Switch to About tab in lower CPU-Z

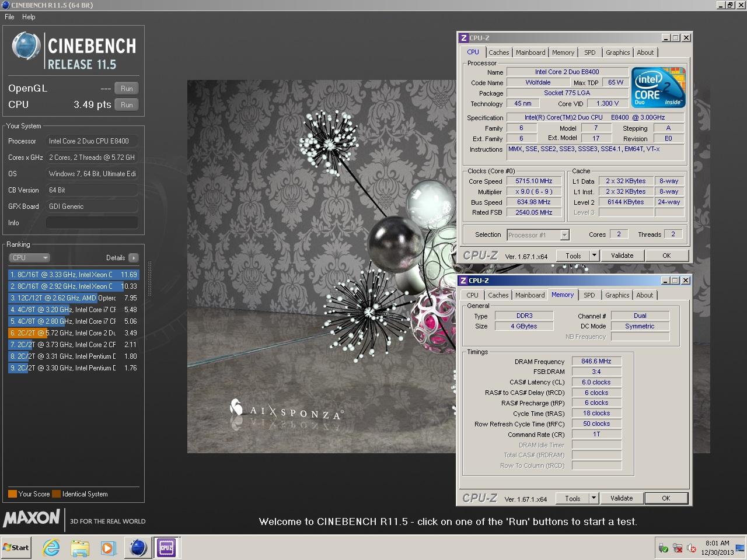click(645, 295)
